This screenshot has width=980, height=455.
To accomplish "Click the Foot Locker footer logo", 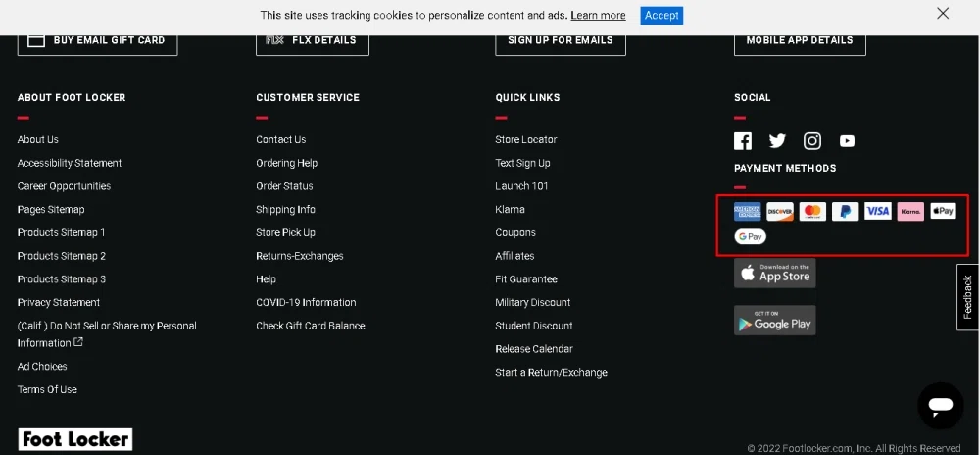I will pos(75,439).
